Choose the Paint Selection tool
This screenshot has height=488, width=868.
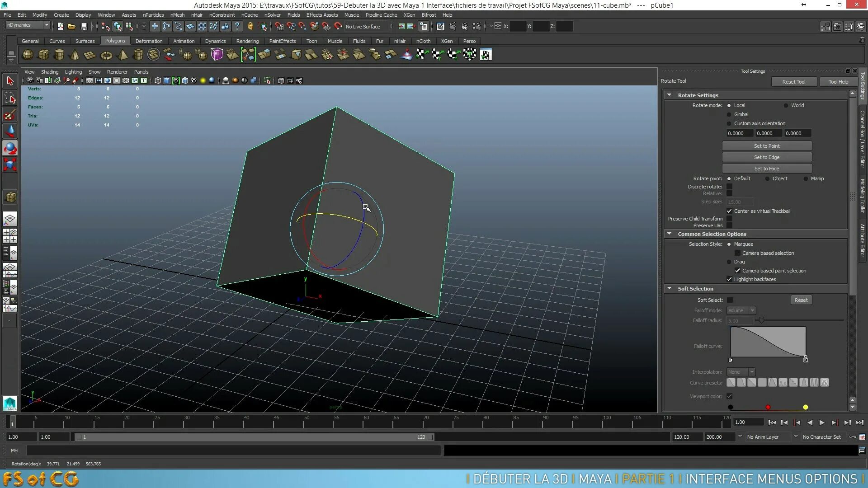point(10,115)
